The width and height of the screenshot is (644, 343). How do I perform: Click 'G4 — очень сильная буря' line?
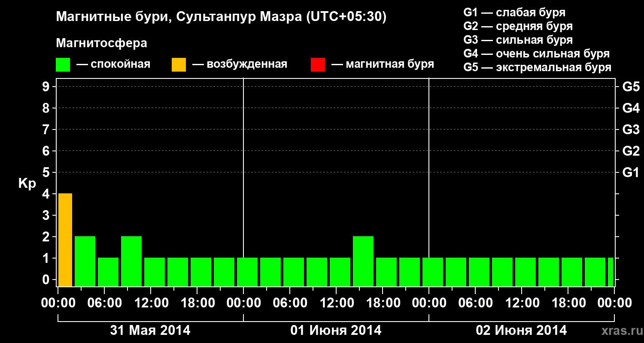coord(537,54)
